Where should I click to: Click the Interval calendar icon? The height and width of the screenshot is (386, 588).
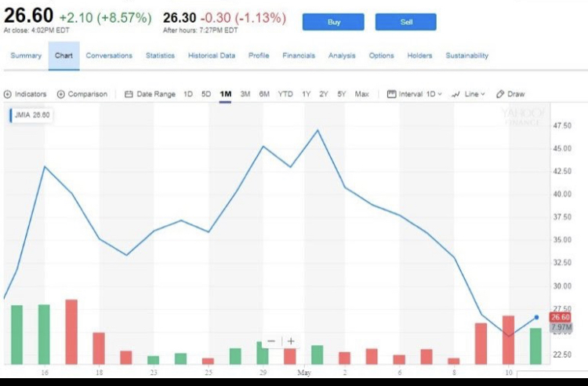(x=391, y=94)
